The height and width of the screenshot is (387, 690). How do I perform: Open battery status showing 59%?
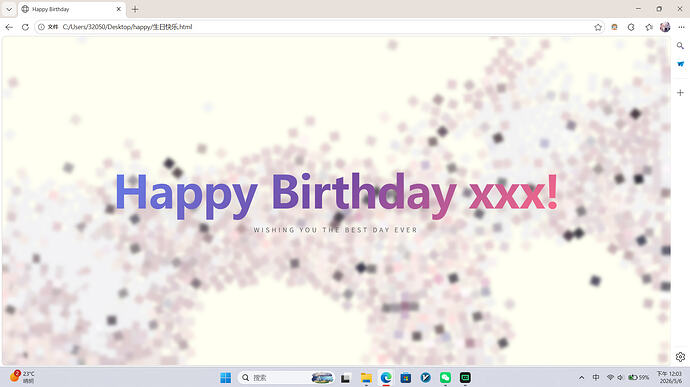[639, 378]
